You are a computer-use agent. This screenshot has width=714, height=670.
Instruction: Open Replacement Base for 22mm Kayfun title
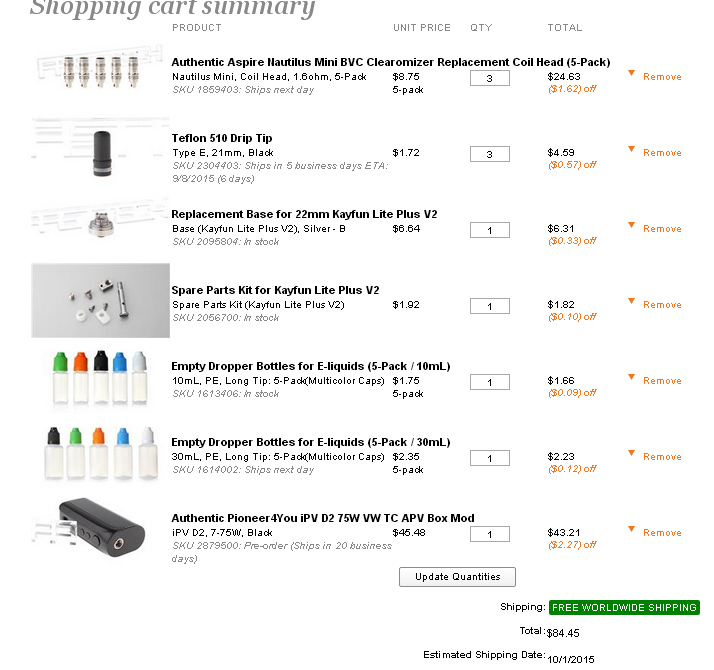(x=304, y=214)
